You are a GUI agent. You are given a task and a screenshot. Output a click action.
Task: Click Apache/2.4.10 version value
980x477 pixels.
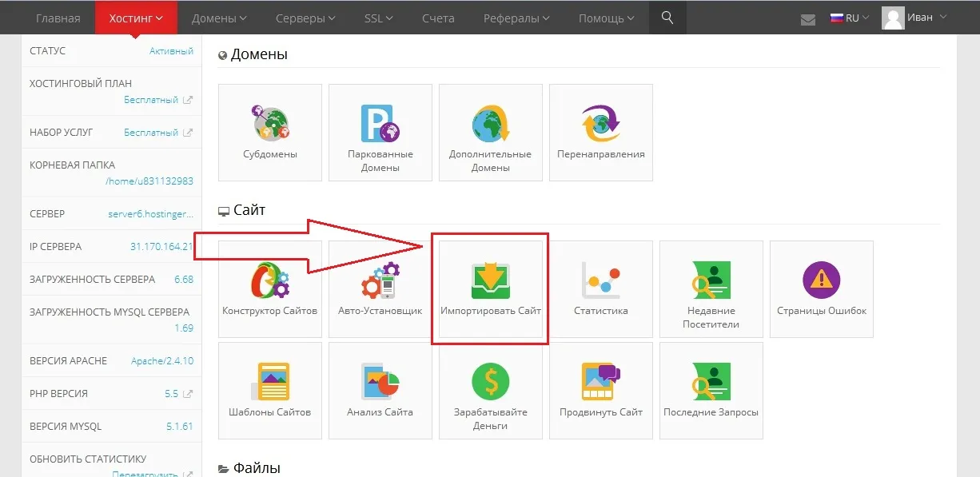(162, 361)
